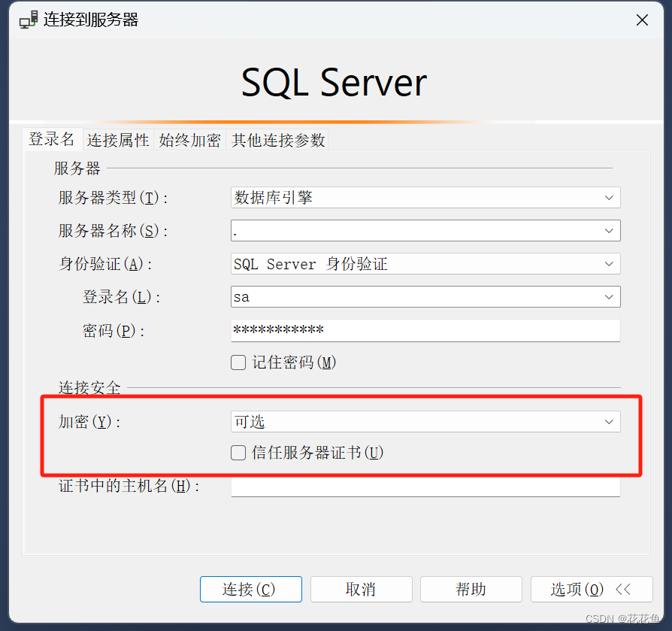Click the 证书中的主机名(H) label
This screenshot has height=631, width=672.
point(129,486)
